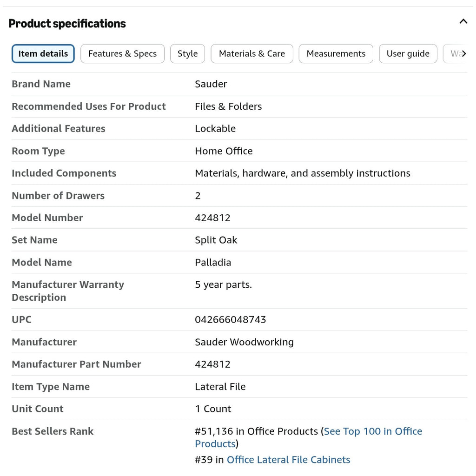Viewport: 476px width, 476px height.
Task: Open the Office Lateral File Cabinets link
Action: (288, 460)
